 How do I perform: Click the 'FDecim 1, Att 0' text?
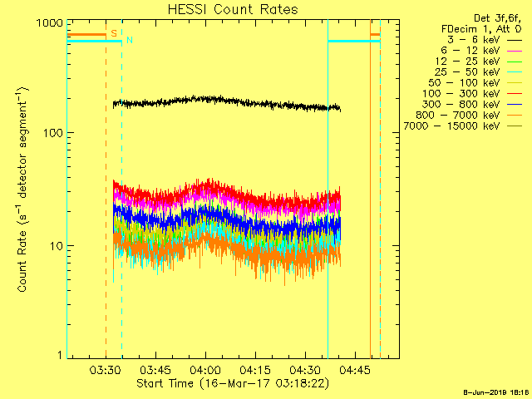pos(481,28)
